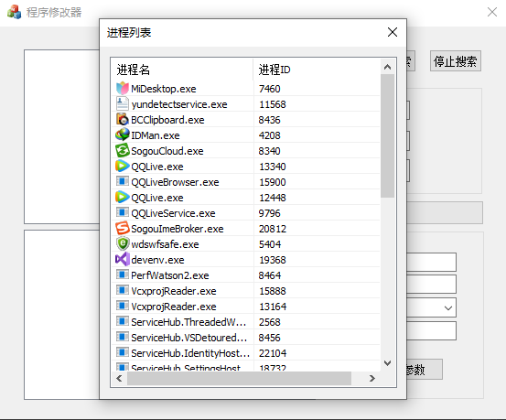Click the PerfWatson2.exe window icon
The image size is (506, 420).
(123, 275)
